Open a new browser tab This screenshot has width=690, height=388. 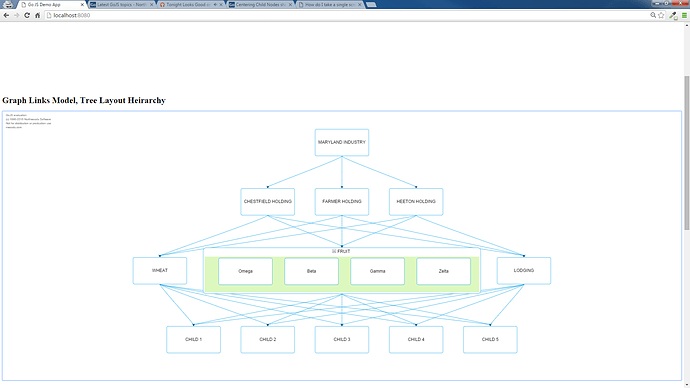point(371,4)
